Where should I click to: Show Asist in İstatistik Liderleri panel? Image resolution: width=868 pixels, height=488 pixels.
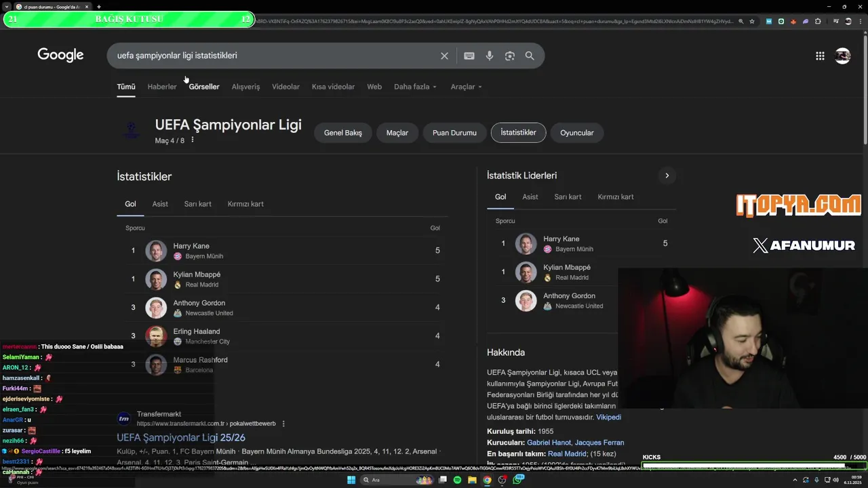(530, 197)
